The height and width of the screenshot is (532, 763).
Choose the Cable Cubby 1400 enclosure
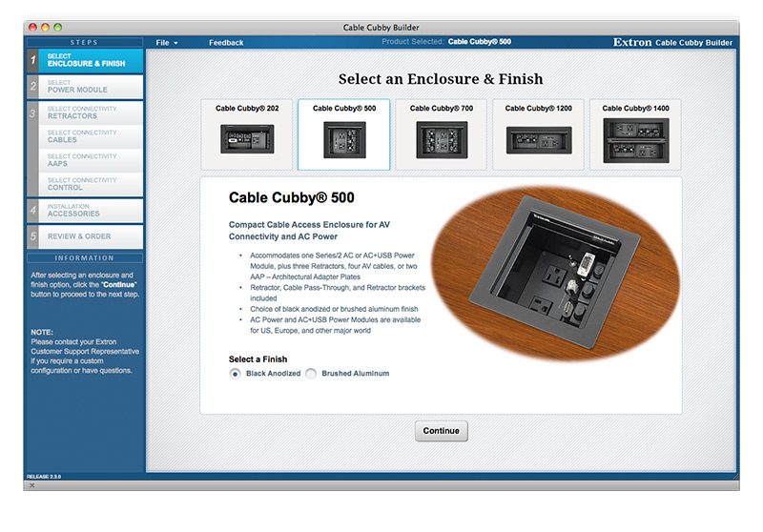(x=635, y=134)
